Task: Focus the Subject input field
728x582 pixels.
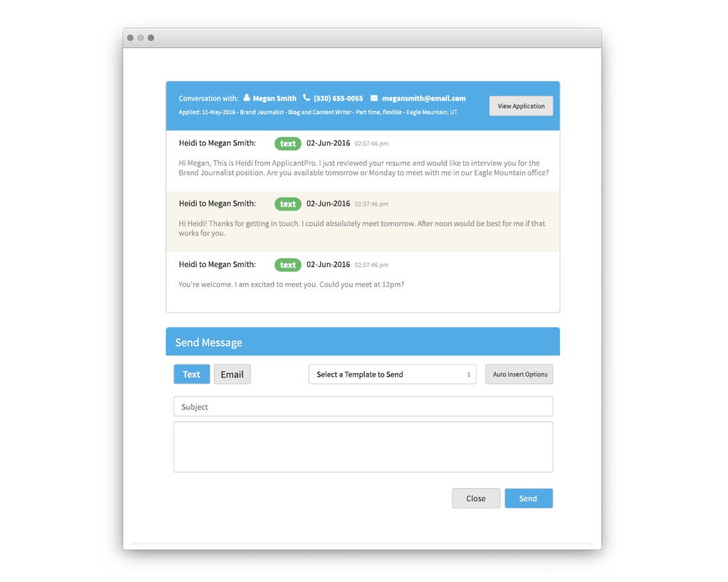Action: point(363,407)
